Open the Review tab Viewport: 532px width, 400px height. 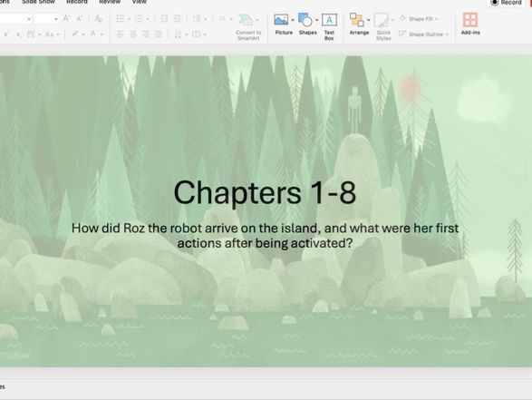coord(110,2)
